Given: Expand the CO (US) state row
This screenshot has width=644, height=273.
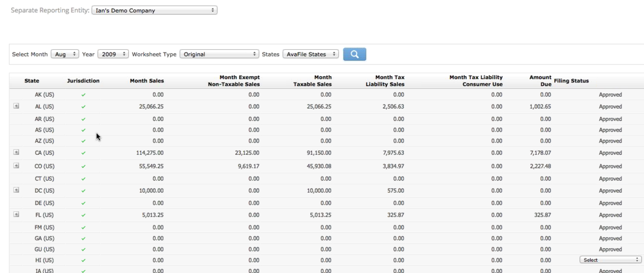Looking at the screenshot, I should [x=16, y=166].
